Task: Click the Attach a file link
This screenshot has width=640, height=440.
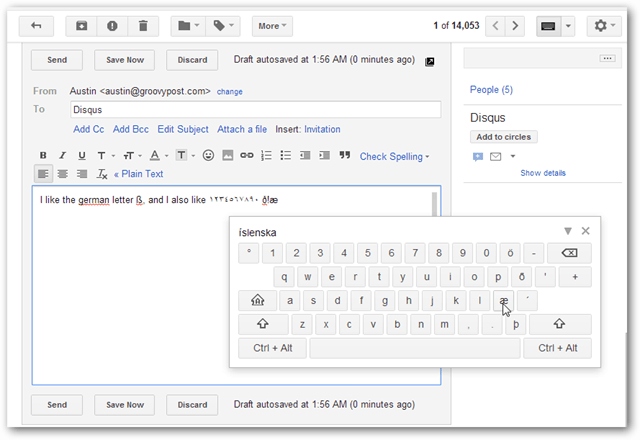Action: (242, 129)
